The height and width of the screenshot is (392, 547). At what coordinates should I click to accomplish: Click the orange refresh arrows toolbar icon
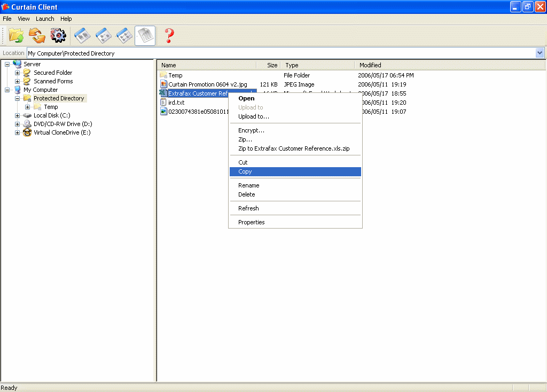pos(37,36)
